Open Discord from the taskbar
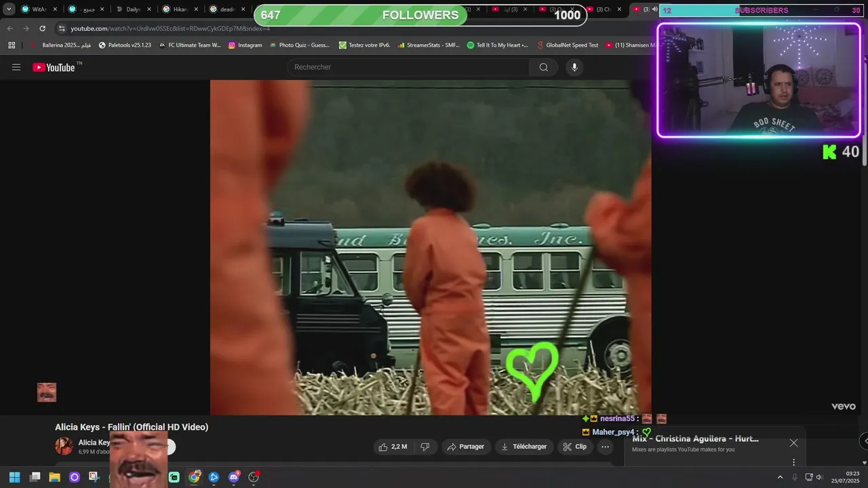Image resolution: width=868 pixels, height=488 pixels. click(x=234, y=477)
